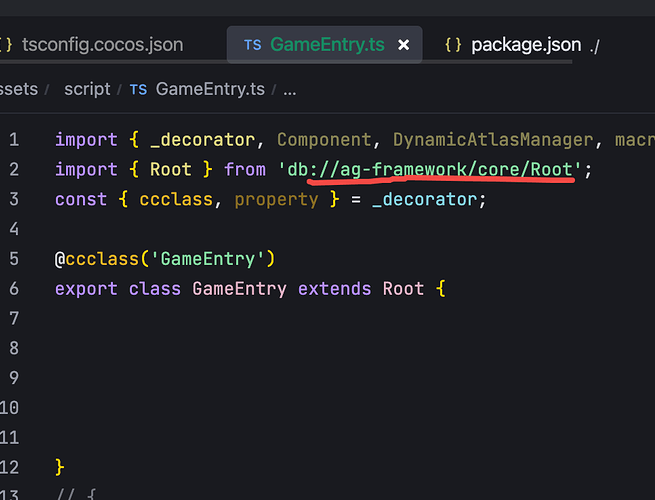Click the Root identifier inside import braces
The height and width of the screenshot is (500, 655).
coord(170,169)
